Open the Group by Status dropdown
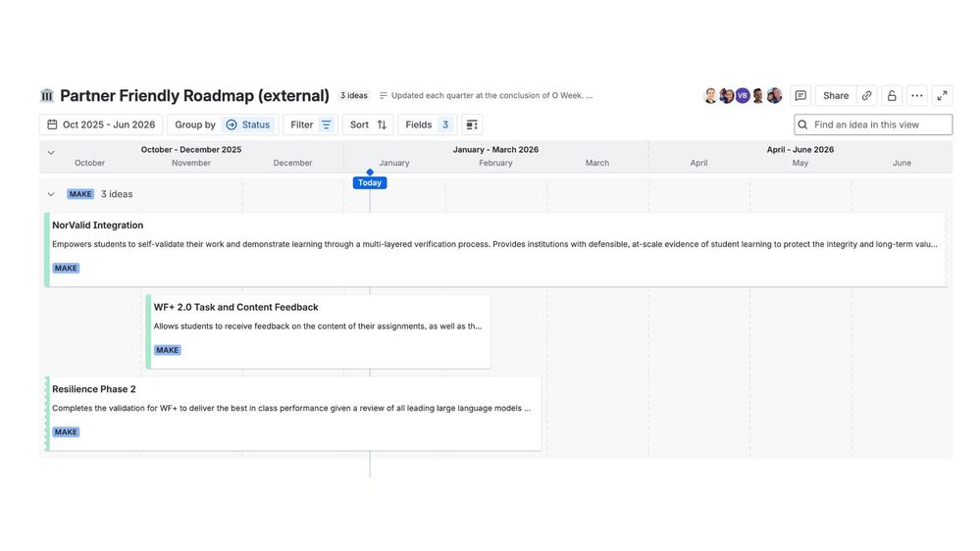The width and height of the screenshot is (980, 551). 222,125
